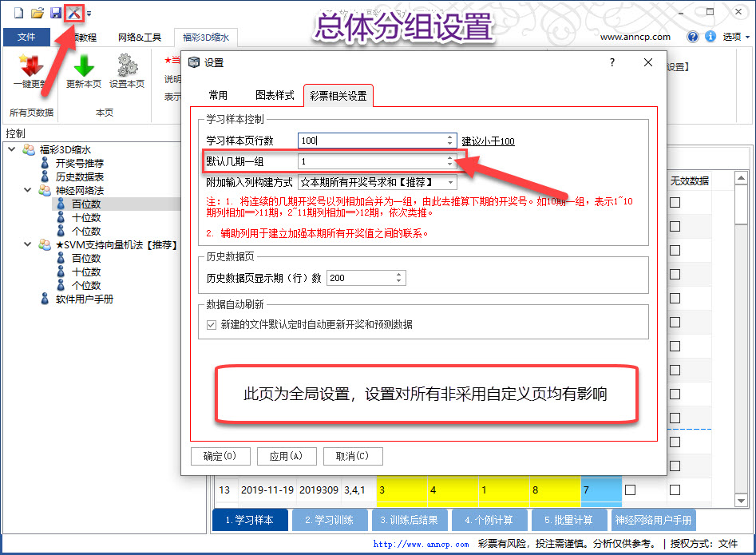Screen dimensions: 756x555
Task: Close the 设置 dialog
Action: [648, 62]
